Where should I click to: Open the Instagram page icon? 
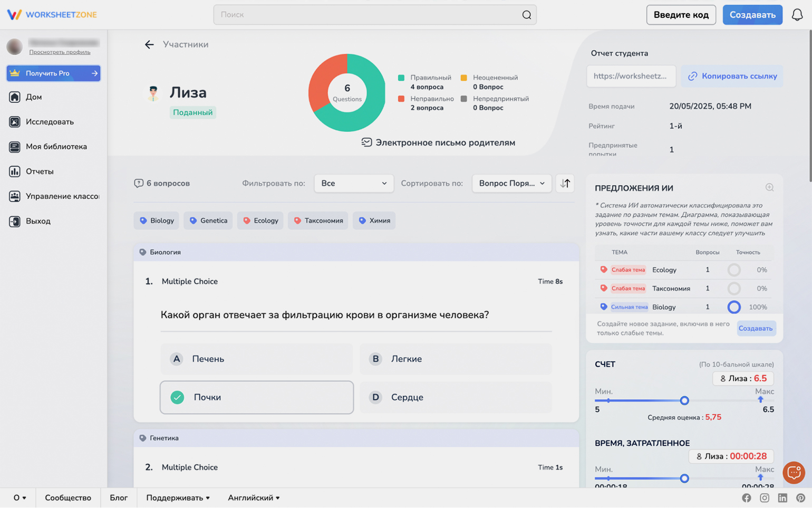click(765, 498)
